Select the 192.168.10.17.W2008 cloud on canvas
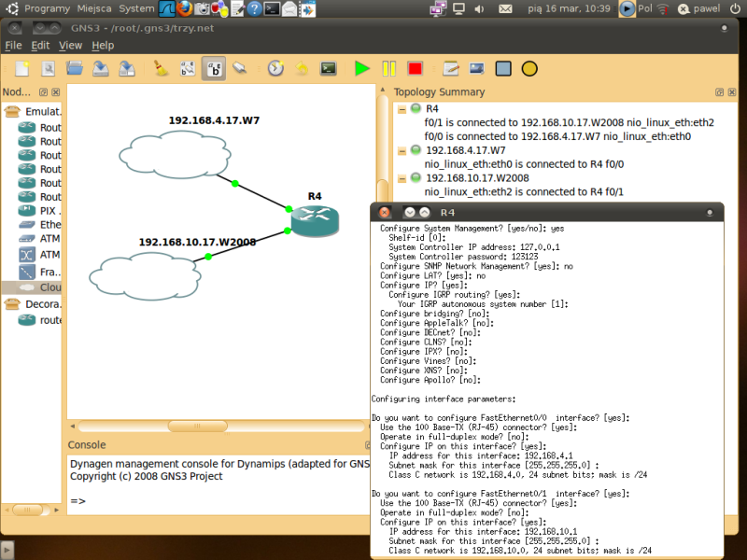The image size is (747, 560). (145, 276)
